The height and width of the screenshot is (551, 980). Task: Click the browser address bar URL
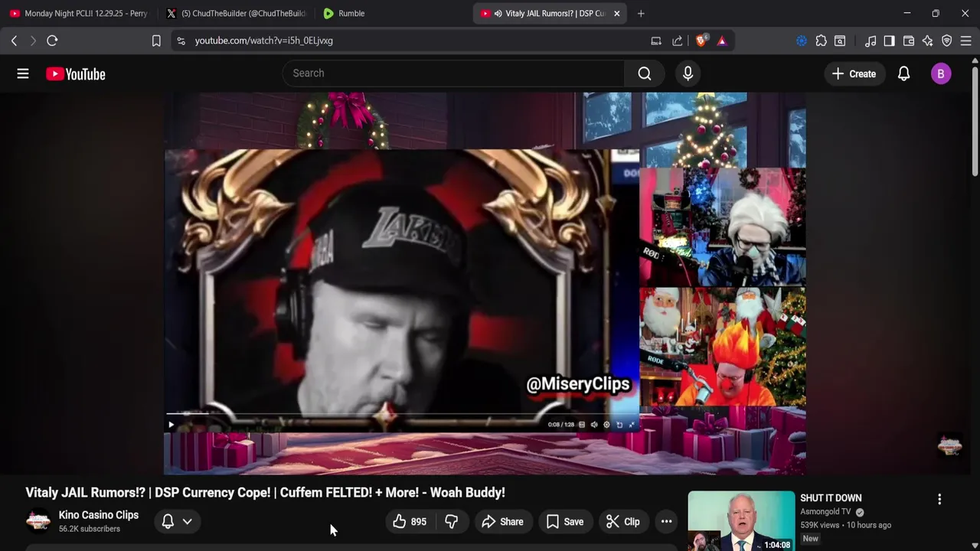(263, 41)
